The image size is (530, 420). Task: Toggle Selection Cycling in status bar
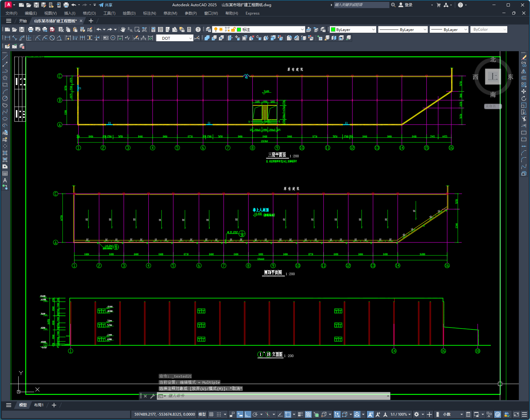[x=316, y=414]
